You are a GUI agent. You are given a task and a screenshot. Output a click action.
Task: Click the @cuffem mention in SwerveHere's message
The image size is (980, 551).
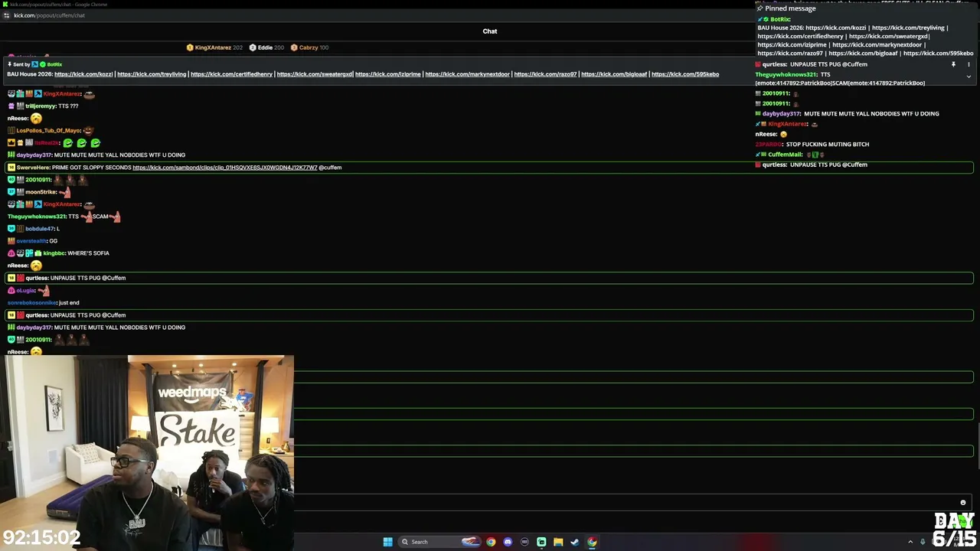(330, 168)
